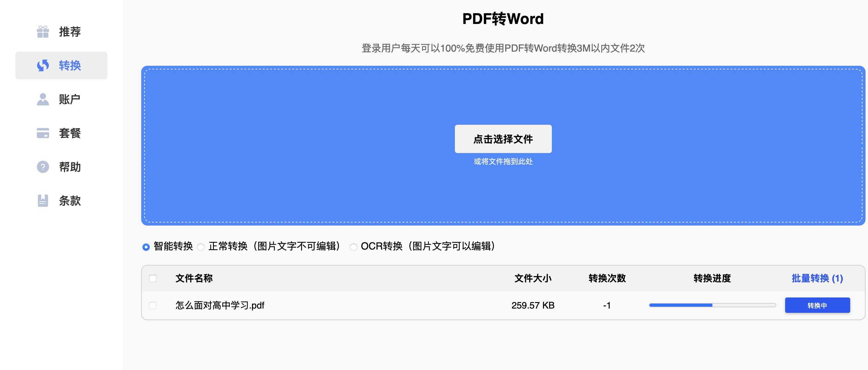This screenshot has height=370, width=868.
Task: Click the file name 怎么面对高中学习.pdf
Action: (x=220, y=305)
